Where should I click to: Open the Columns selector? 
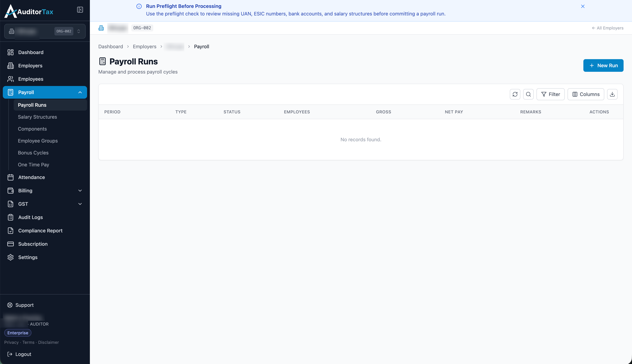[x=586, y=94]
